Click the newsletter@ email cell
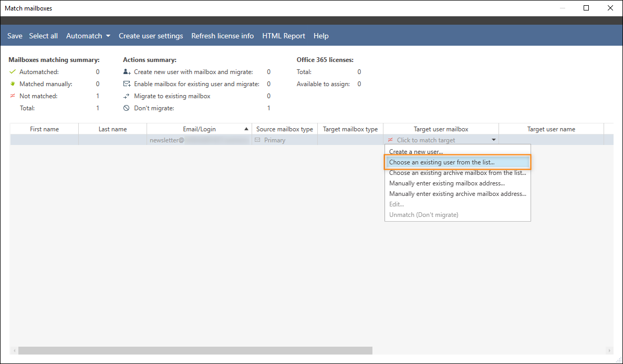The height and width of the screenshot is (364, 623). pos(199,140)
